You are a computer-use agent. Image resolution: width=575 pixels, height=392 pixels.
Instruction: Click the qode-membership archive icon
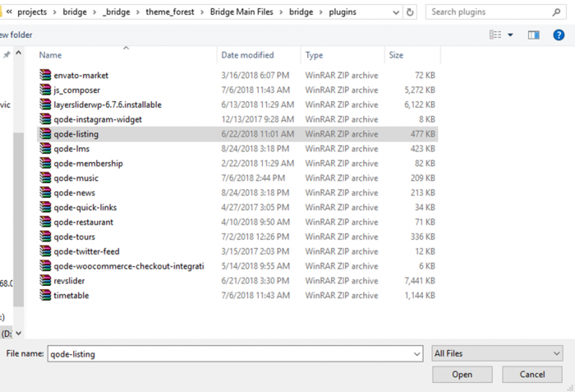pos(45,163)
